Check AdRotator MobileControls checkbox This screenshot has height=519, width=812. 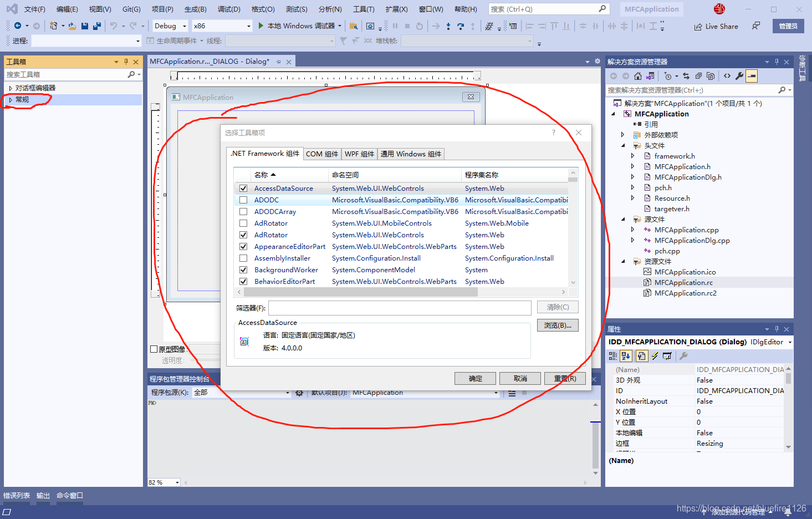243,223
